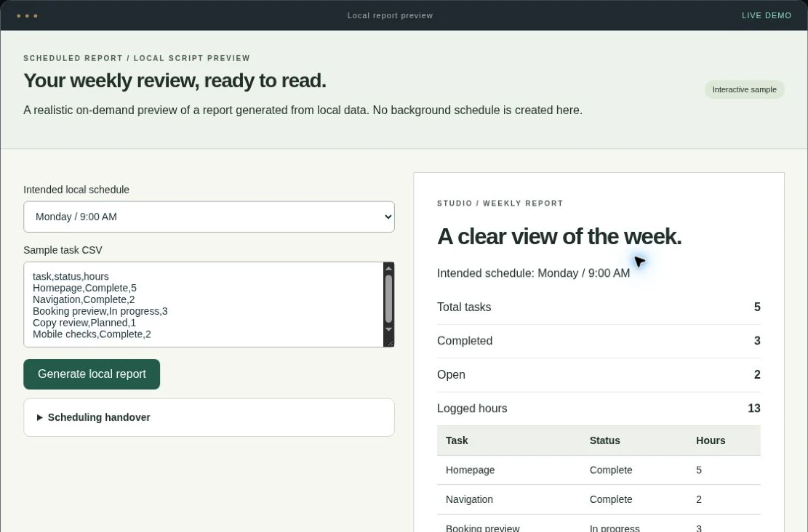Click the Complete status in Homepage row

point(611,470)
